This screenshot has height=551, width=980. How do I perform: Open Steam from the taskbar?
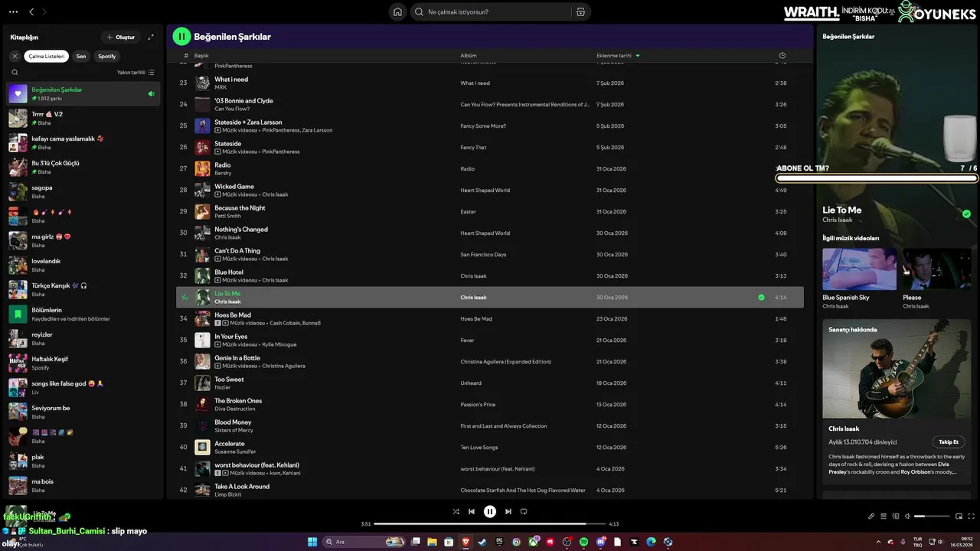pos(482,542)
